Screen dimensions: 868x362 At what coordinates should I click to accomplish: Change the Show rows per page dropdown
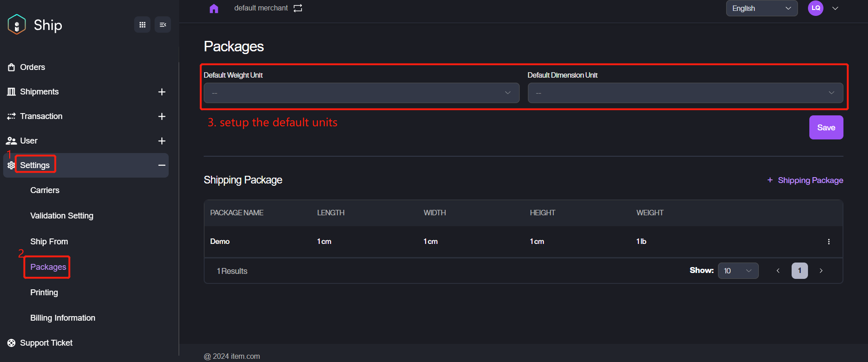(738, 271)
